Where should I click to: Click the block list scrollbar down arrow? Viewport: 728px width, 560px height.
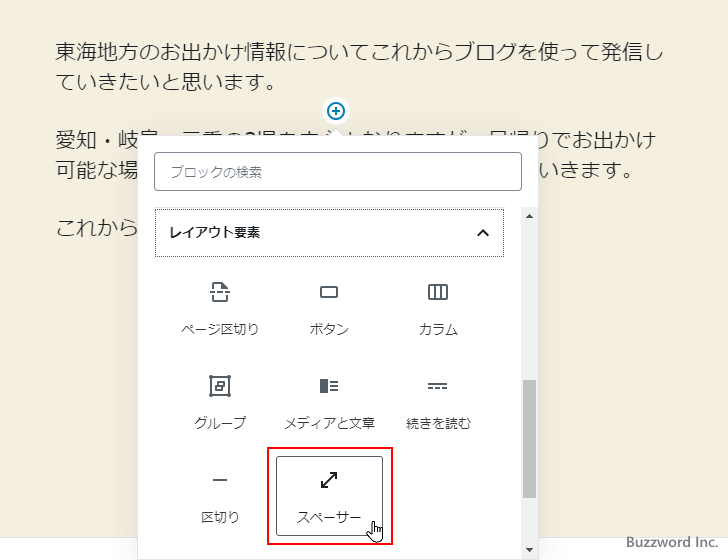[x=529, y=550]
